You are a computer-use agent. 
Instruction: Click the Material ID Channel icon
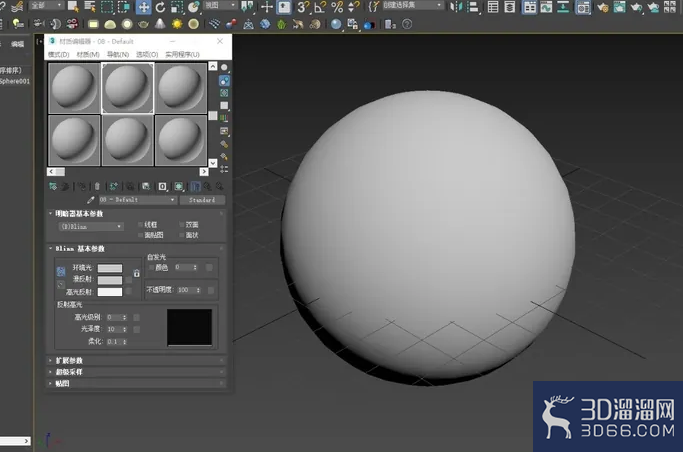162,186
